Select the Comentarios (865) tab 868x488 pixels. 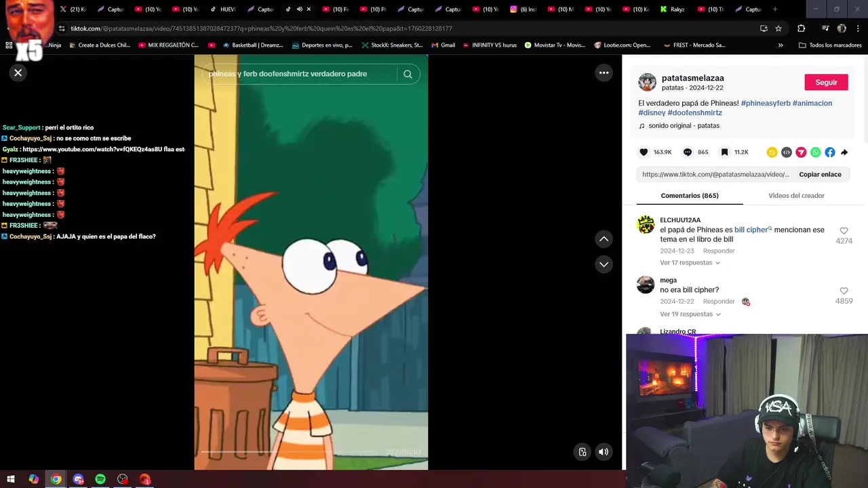pyautogui.click(x=690, y=196)
